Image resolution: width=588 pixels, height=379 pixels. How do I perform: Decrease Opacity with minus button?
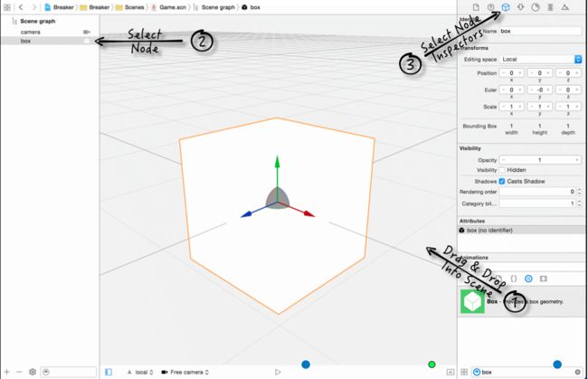pyautogui.click(x=504, y=160)
